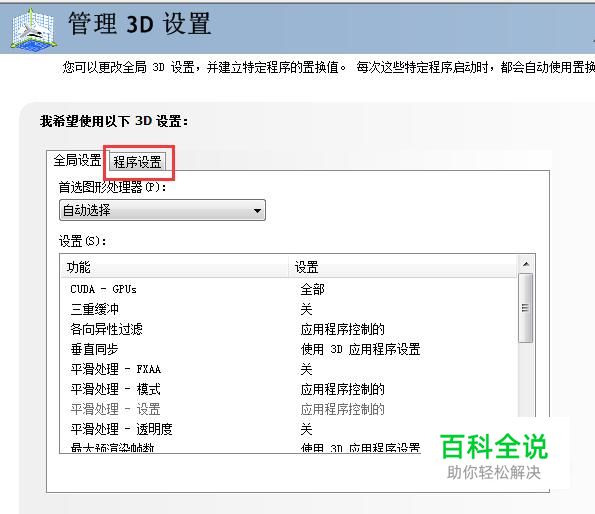Click the 全部 value for CUDA - GPUs
The width and height of the screenshot is (595, 514).
click(313, 289)
